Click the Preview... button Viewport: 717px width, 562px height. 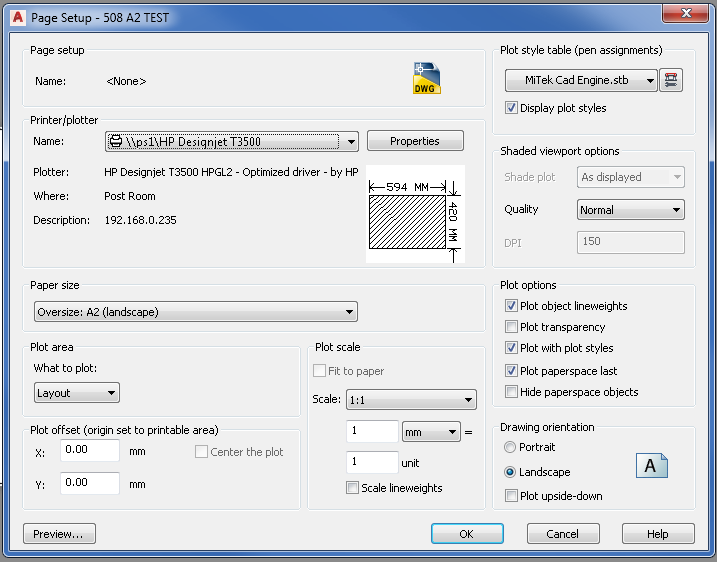[59, 534]
